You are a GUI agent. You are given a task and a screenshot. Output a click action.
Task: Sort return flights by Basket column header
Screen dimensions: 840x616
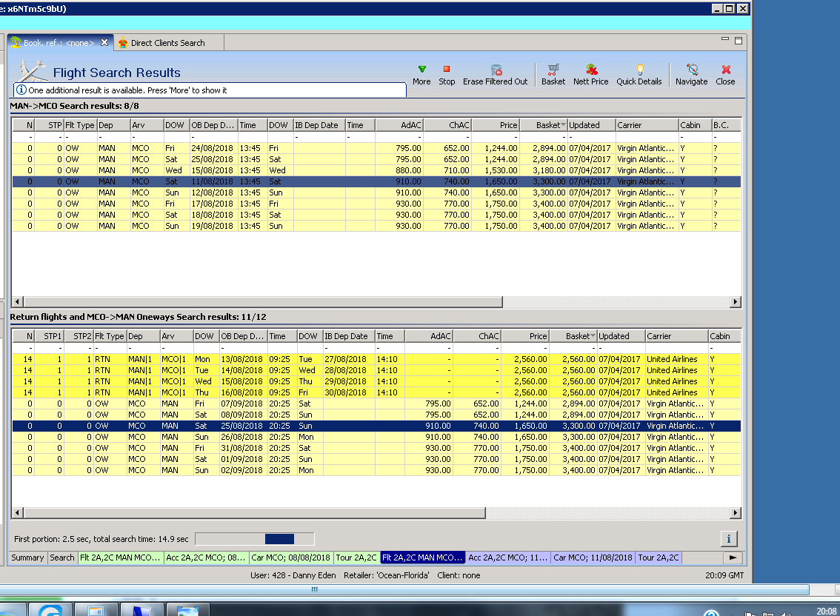[x=578, y=336]
